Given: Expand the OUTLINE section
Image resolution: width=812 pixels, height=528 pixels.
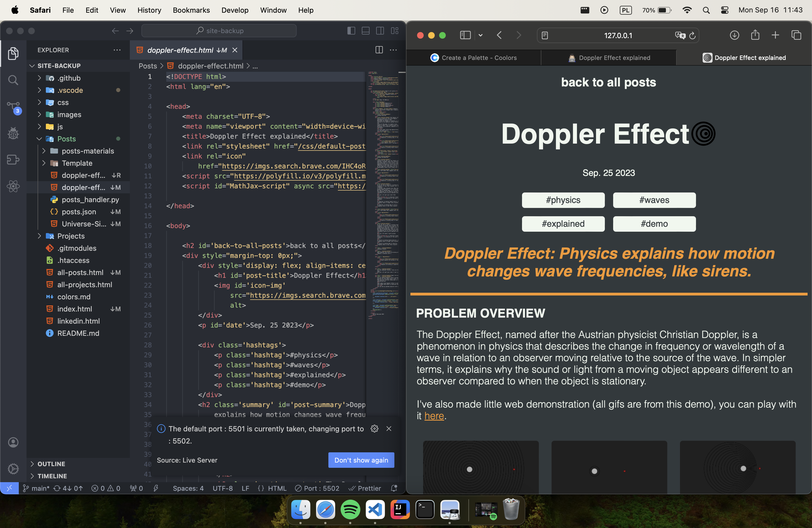Looking at the screenshot, I should pos(78,464).
